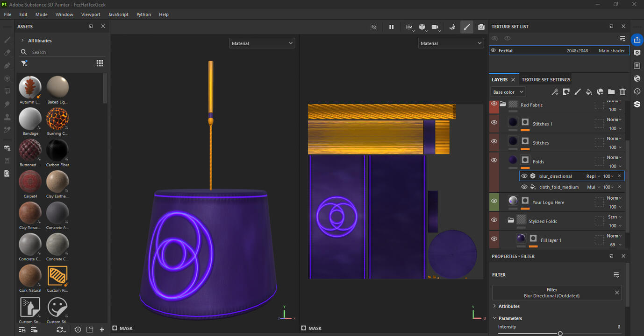Toggle visibility of blur_directional filter
This screenshot has height=336, width=644.
(x=524, y=176)
